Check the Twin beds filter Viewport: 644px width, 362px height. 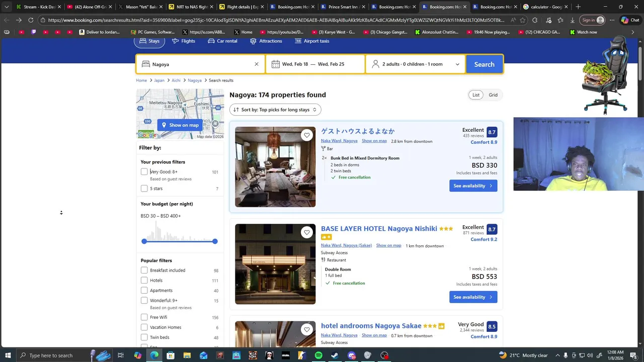pos(144,337)
